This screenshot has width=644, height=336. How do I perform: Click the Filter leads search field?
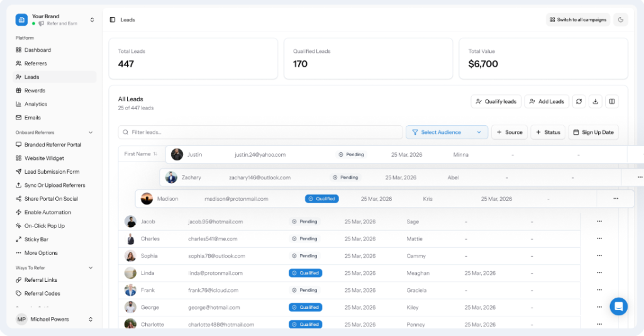[260, 132]
